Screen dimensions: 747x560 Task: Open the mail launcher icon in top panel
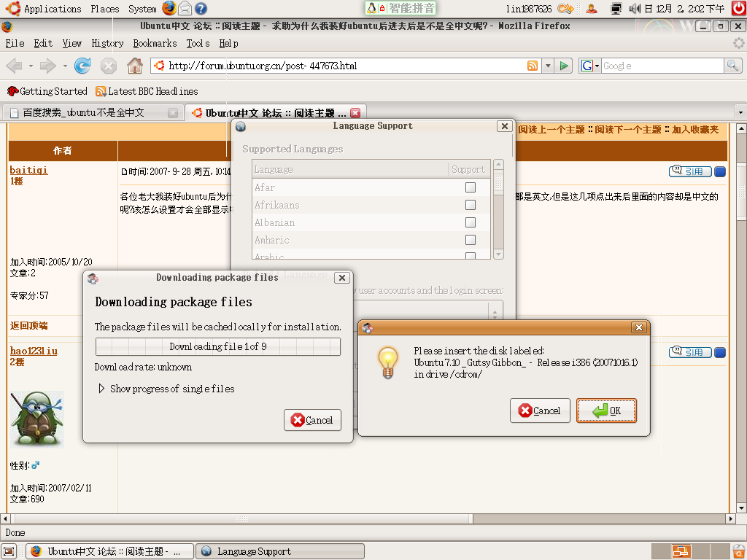click(x=185, y=9)
